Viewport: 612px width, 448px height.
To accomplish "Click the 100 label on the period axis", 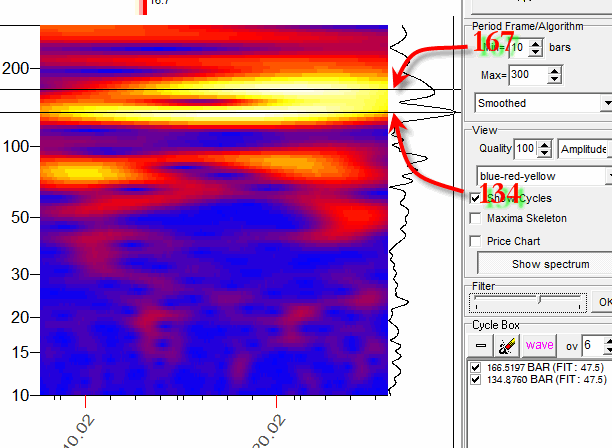I will coord(16,147).
